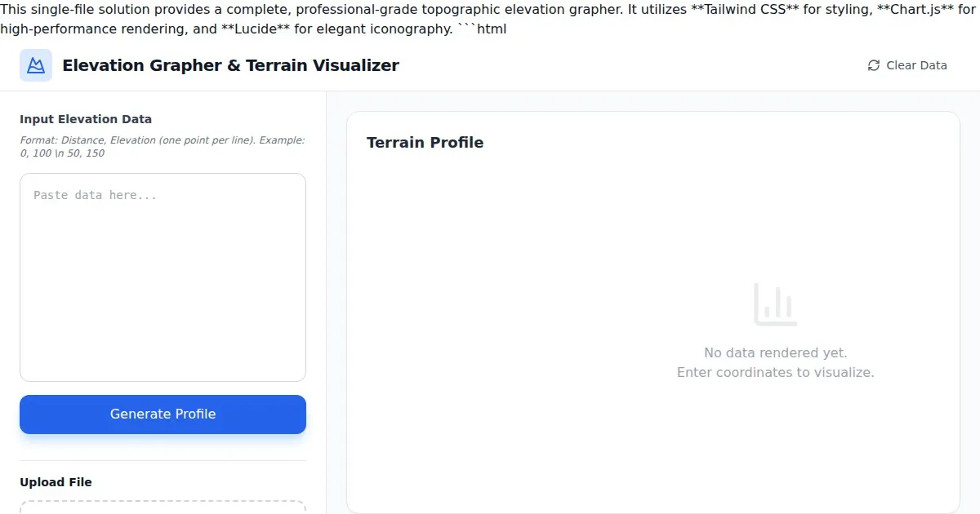Click the Upload File heading

pos(56,482)
